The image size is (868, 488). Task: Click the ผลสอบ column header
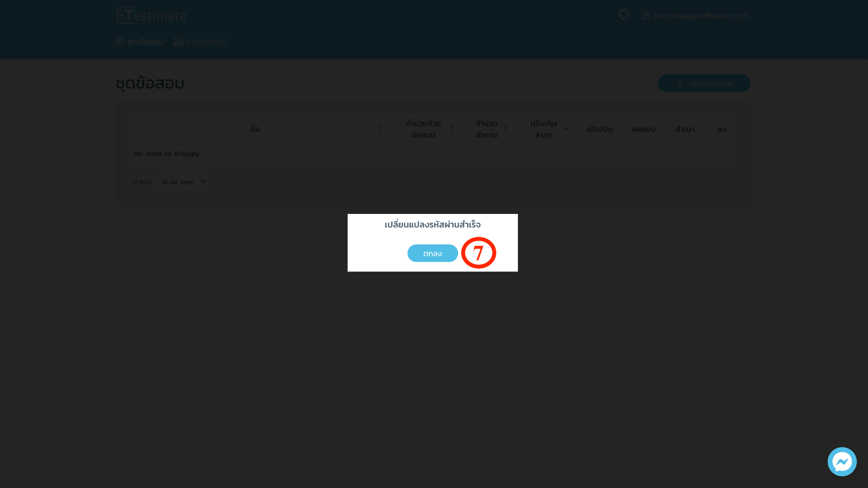(x=643, y=129)
